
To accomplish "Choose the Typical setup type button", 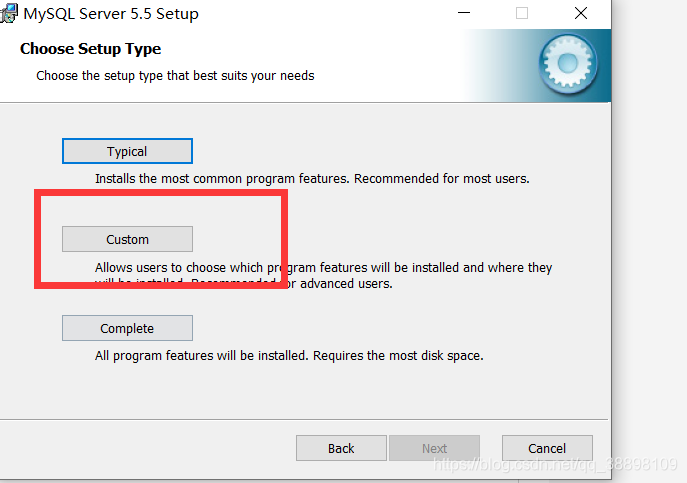I will [127, 151].
